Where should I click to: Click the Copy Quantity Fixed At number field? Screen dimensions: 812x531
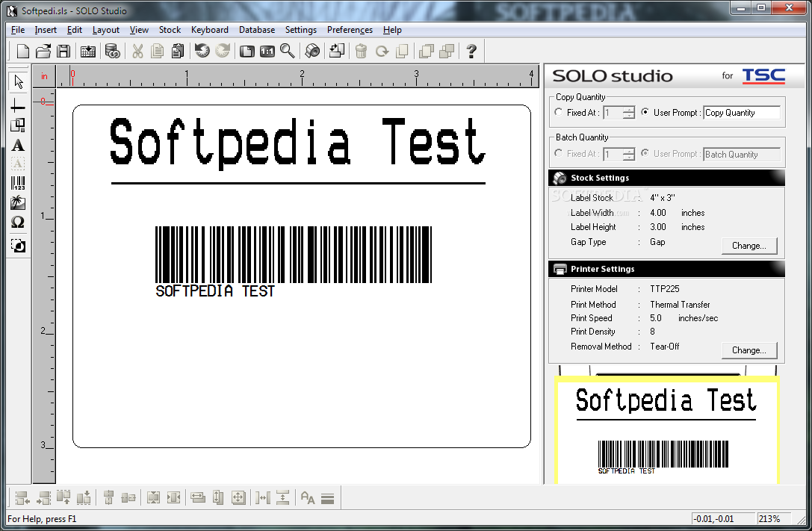click(x=613, y=112)
